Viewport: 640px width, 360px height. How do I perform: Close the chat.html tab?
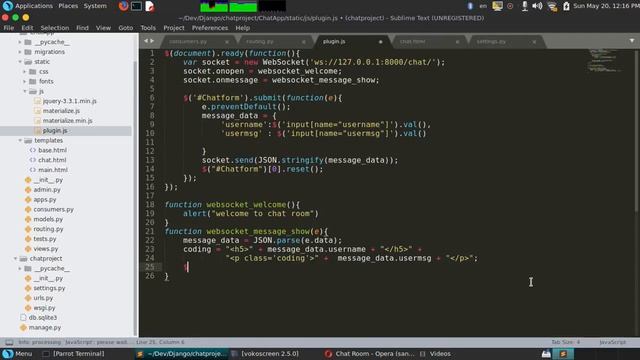(x=457, y=42)
